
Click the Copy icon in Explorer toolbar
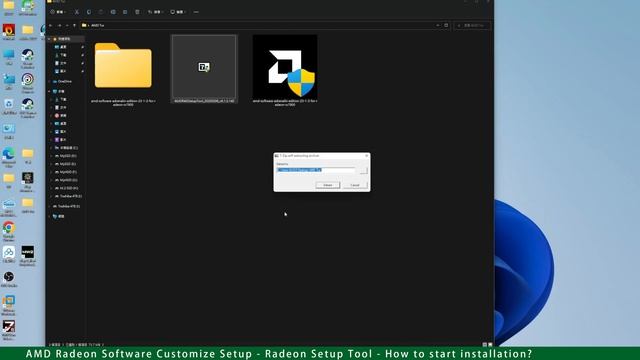89,12
